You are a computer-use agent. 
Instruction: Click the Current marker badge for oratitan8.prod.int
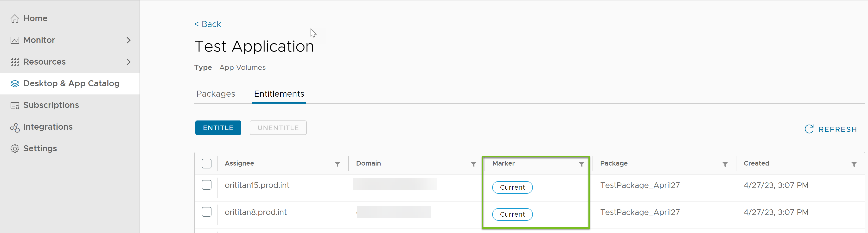[x=512, y=214]
